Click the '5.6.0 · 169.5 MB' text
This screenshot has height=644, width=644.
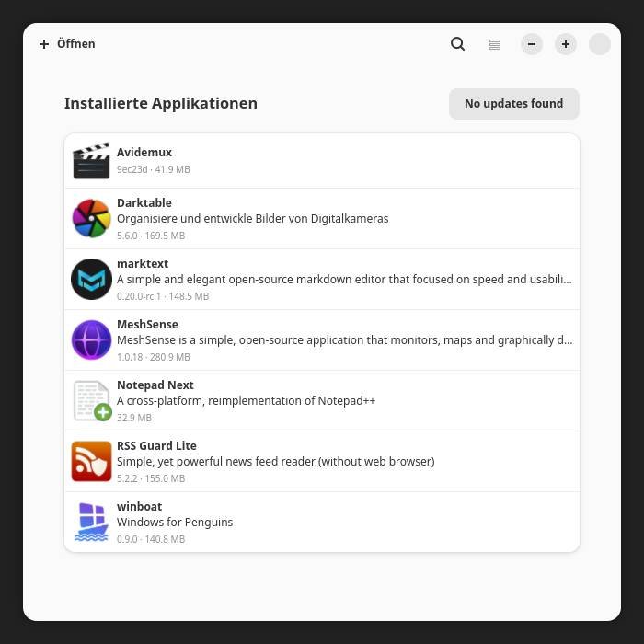tap(151, 236)
